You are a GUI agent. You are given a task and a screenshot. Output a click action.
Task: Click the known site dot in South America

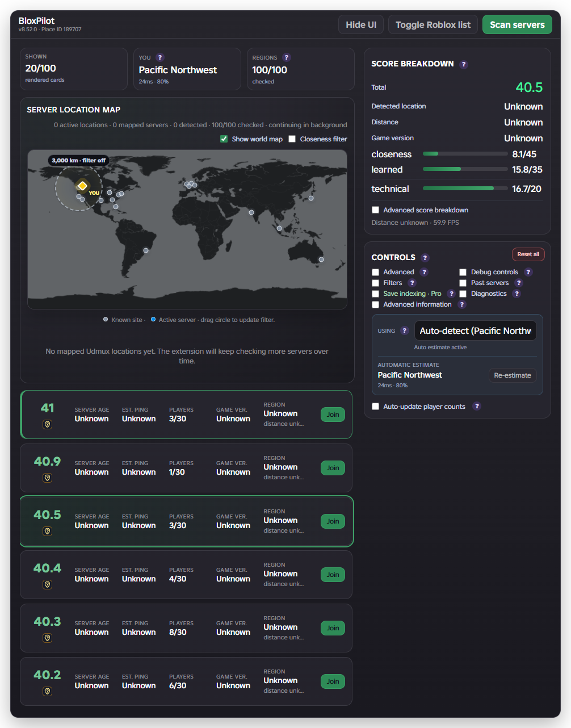pyautogui.click(x=146, y=250)
